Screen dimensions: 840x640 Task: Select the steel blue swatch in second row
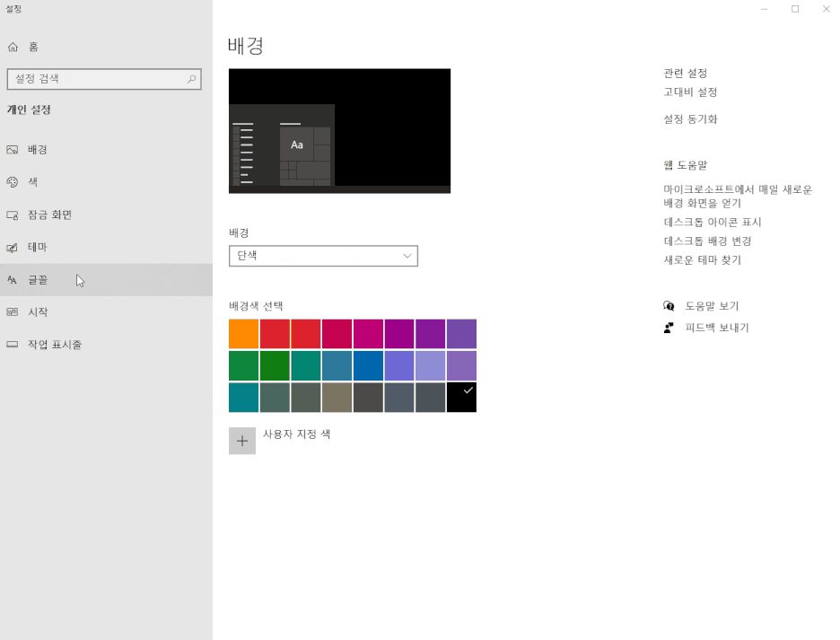[337, 365]
